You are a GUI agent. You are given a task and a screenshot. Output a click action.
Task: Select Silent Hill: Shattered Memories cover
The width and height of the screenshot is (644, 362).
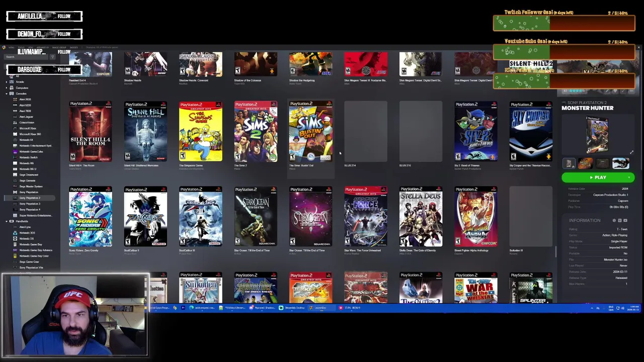pyautogui.click(x=145, y=132)
